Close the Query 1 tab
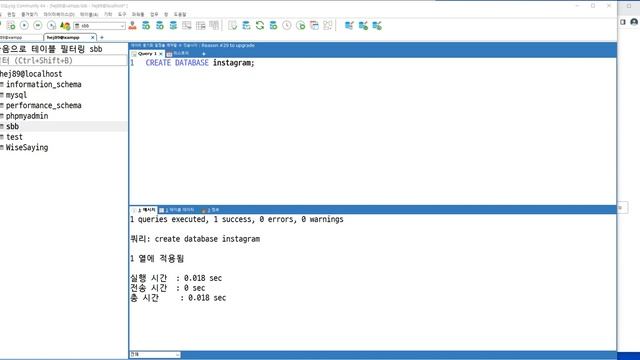This screenshot has height=360, width=640. (161, 54)
